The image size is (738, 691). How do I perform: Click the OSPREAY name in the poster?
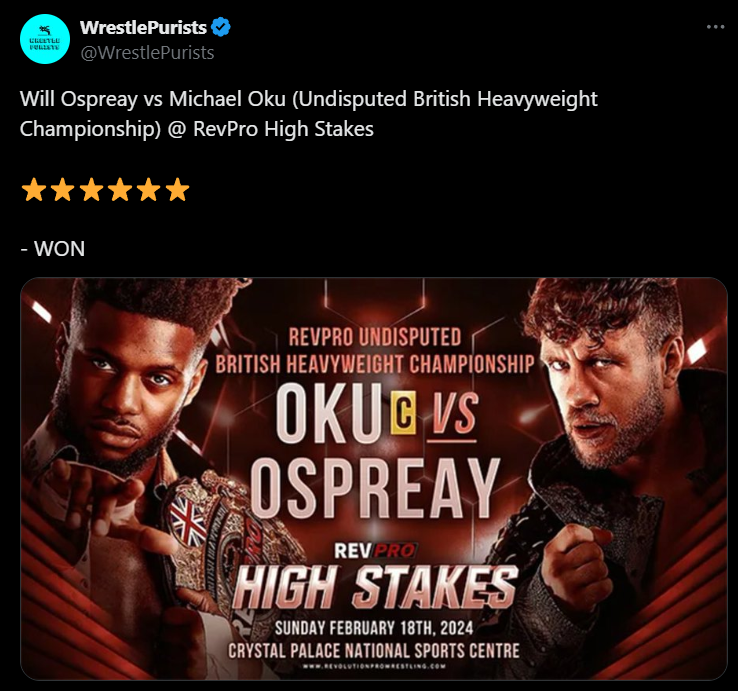[375, 488]
